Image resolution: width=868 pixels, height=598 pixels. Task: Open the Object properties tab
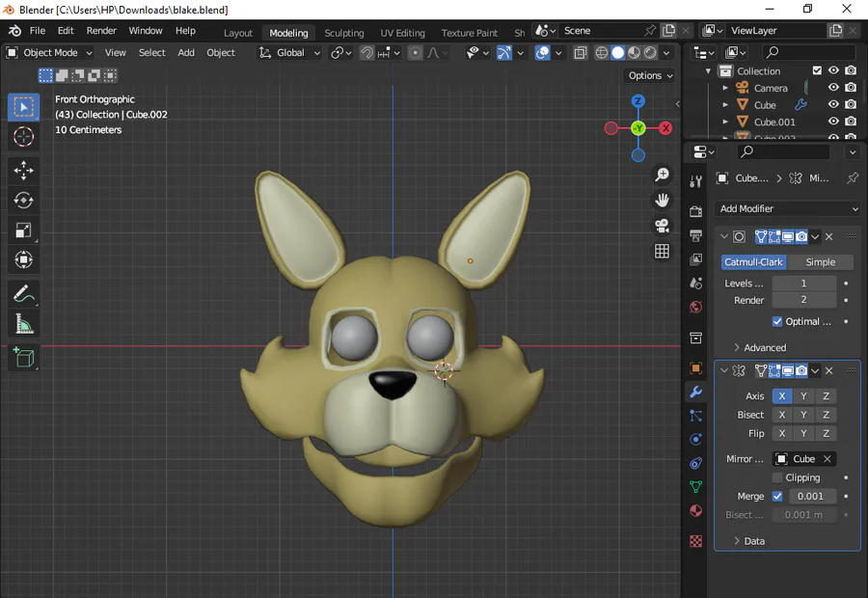(695, 368)
